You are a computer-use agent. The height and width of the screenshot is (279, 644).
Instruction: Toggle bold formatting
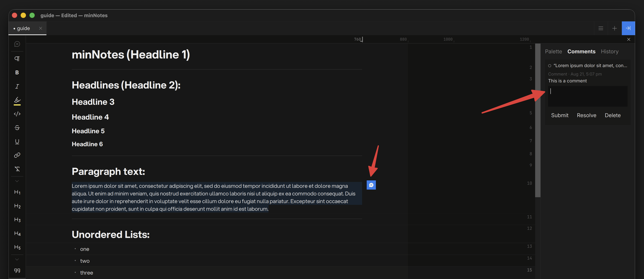17,73
